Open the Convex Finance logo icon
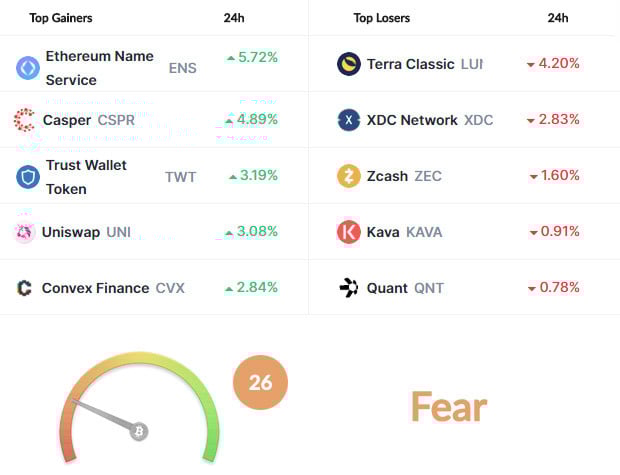 point(24,288)
